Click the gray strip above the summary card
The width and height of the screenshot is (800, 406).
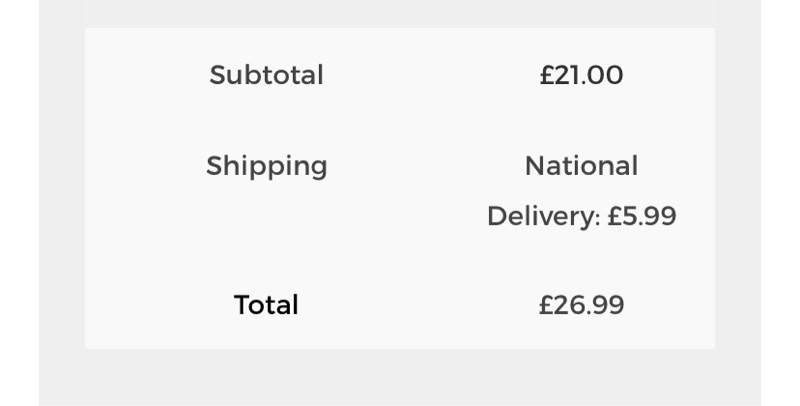(x=400, y=13)
